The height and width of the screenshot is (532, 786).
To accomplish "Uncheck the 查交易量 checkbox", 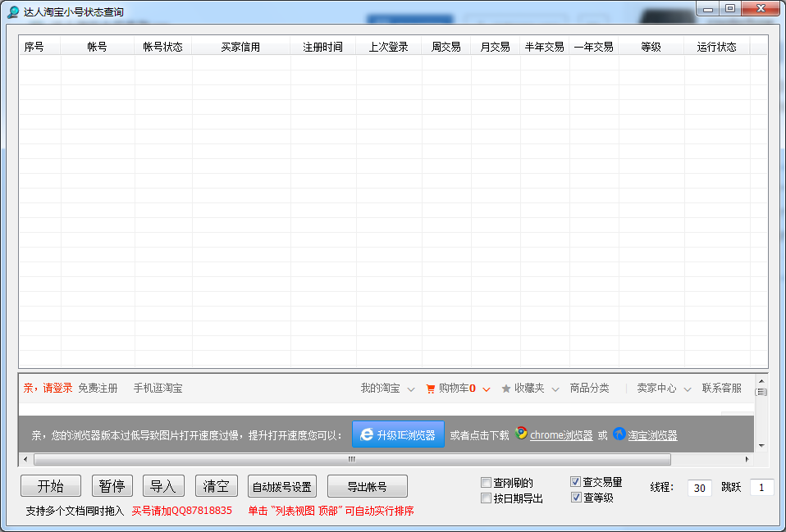I will point(576,482).
